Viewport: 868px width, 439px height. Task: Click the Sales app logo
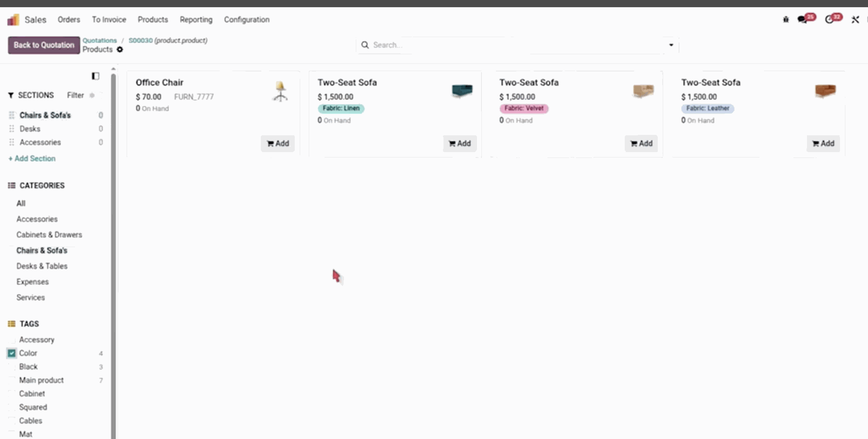pos(13,19)
